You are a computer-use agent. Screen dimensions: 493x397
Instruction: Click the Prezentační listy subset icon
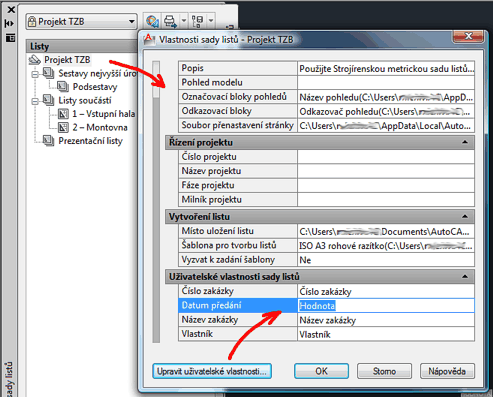(48, 141)
